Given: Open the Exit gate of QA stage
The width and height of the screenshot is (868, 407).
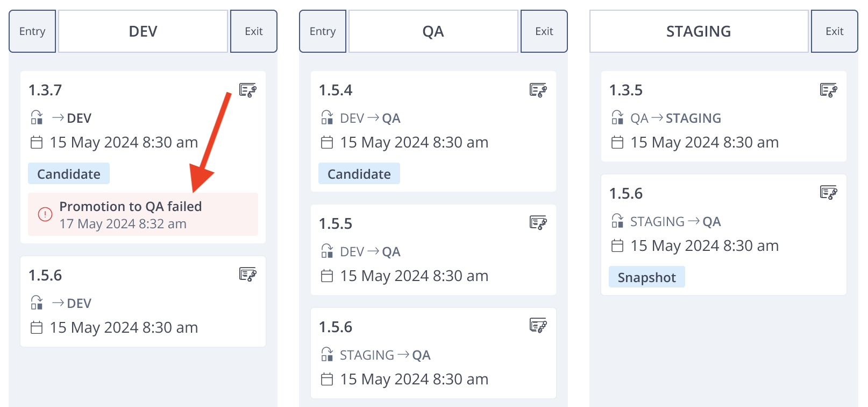Looking at the screenshot, I should click(x=544, y=31).
